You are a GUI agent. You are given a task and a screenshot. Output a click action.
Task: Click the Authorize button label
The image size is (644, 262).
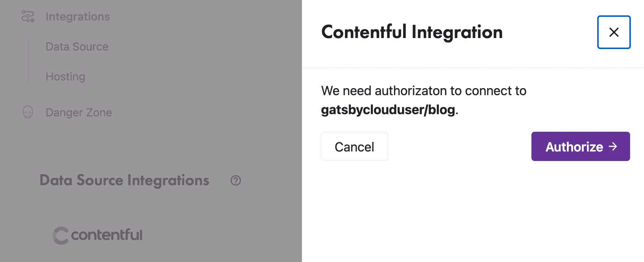574,147
